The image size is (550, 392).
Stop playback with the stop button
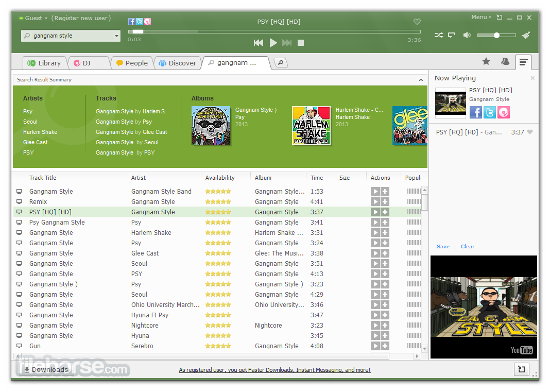pos(301,43)
